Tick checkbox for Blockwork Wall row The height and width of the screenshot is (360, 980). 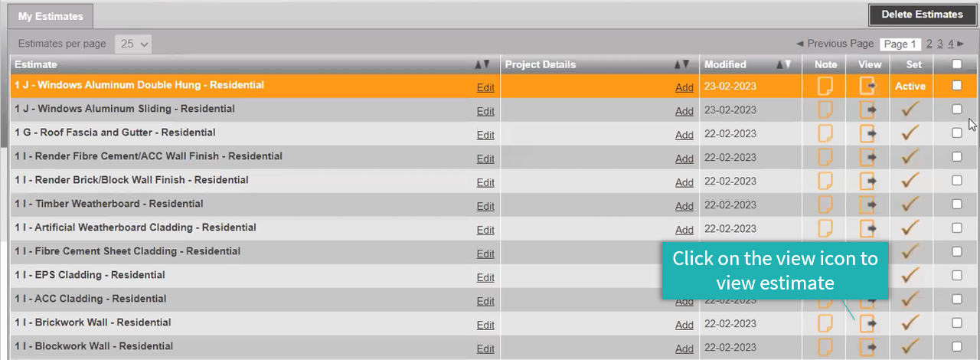tap(956, 347)
